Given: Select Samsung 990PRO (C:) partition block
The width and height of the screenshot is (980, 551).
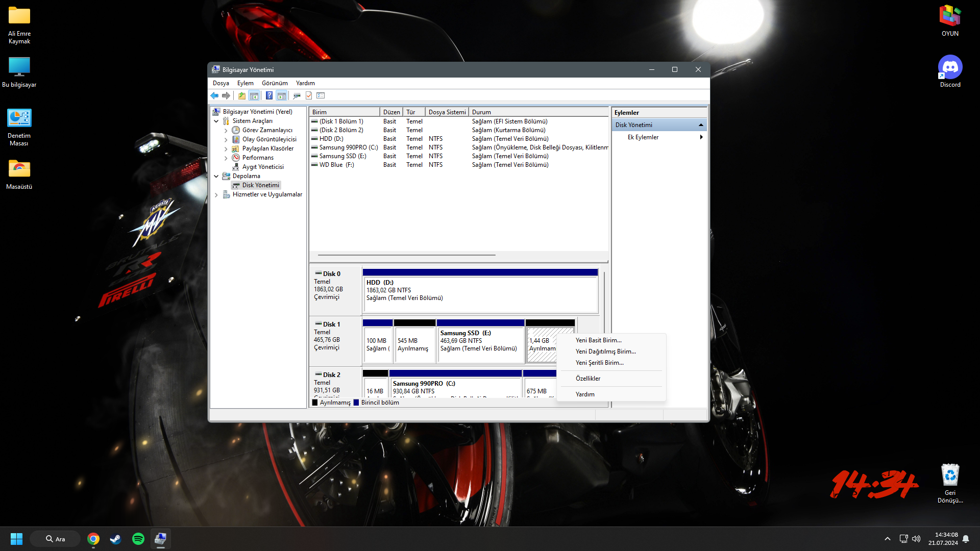Looking at the screenshot, I should point(455,384).
